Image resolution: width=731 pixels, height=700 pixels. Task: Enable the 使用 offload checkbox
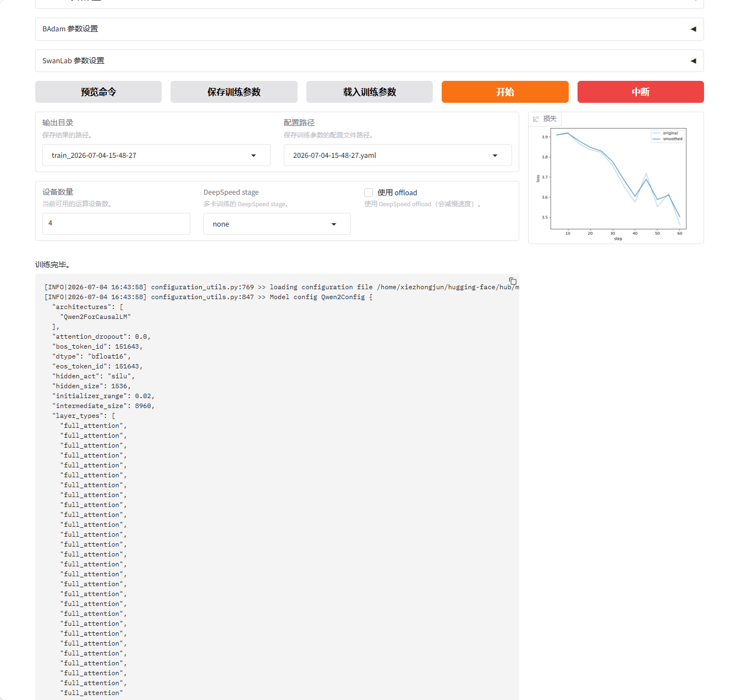(x=369, y=192)
